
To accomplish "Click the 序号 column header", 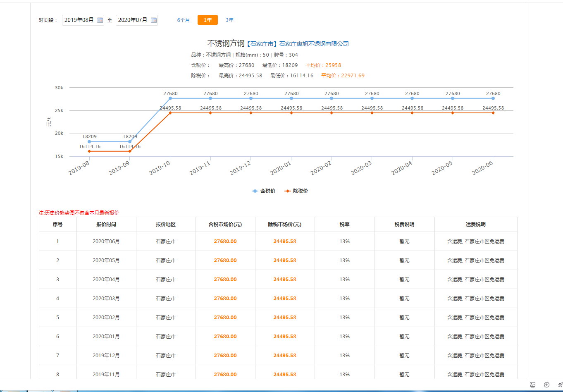I will point(58,225).
